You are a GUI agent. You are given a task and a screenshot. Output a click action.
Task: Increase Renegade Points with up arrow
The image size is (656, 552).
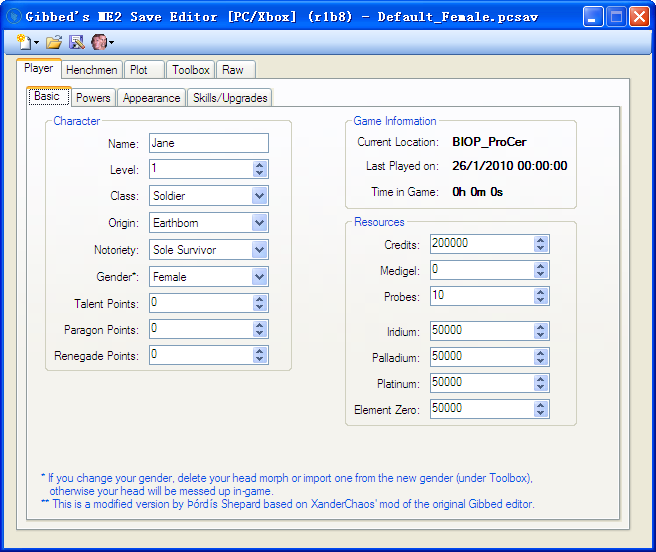point(260,351)
